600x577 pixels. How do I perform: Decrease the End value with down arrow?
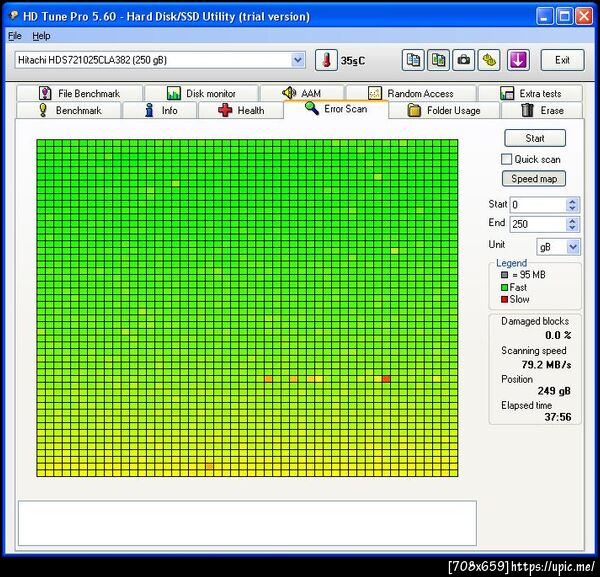point(572,227)
